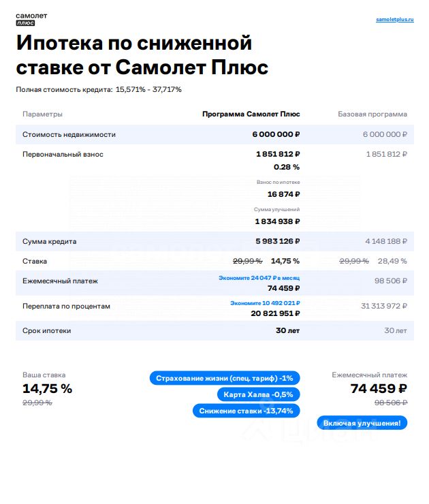The height and width of the screenshot is (504, 429).
Task: Click the Параметры column header
Action: click(42, 114)
